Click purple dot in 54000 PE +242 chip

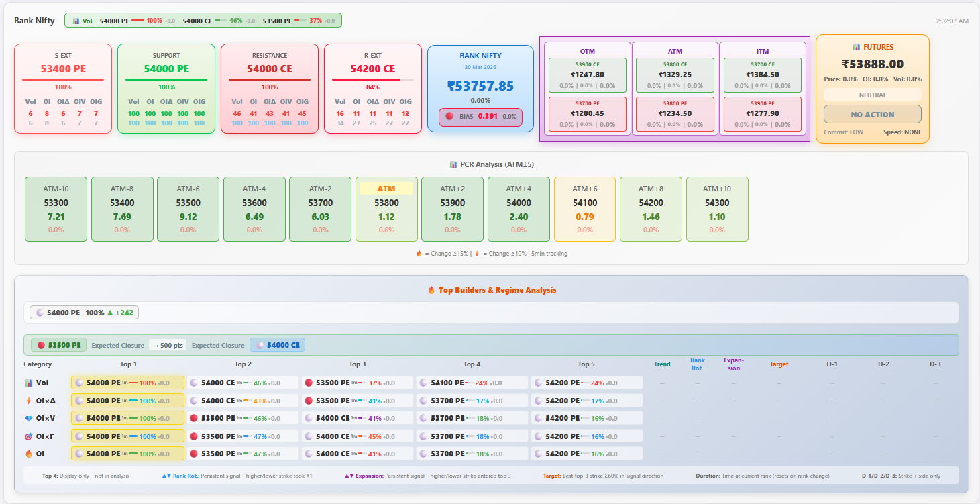[x=40, y=313]
